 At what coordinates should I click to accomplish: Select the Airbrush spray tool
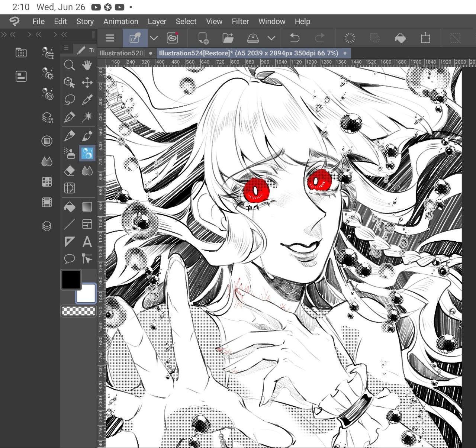click(x=70, y=153)
